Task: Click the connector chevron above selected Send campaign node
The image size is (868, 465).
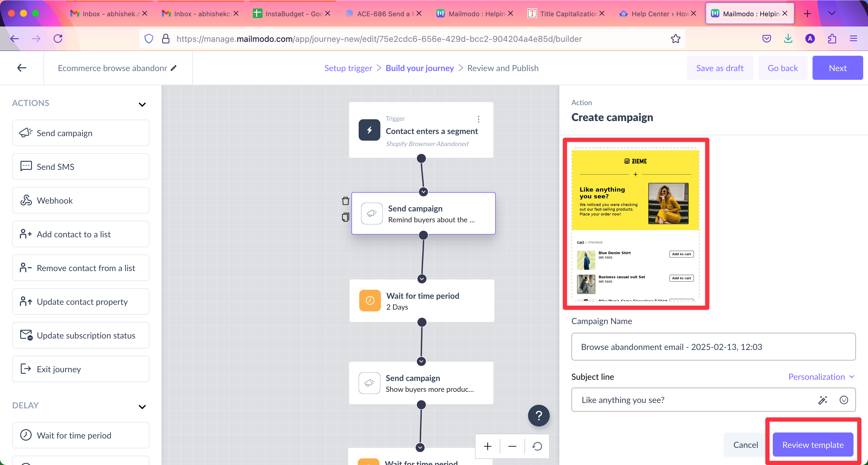Action: [423, 192]
